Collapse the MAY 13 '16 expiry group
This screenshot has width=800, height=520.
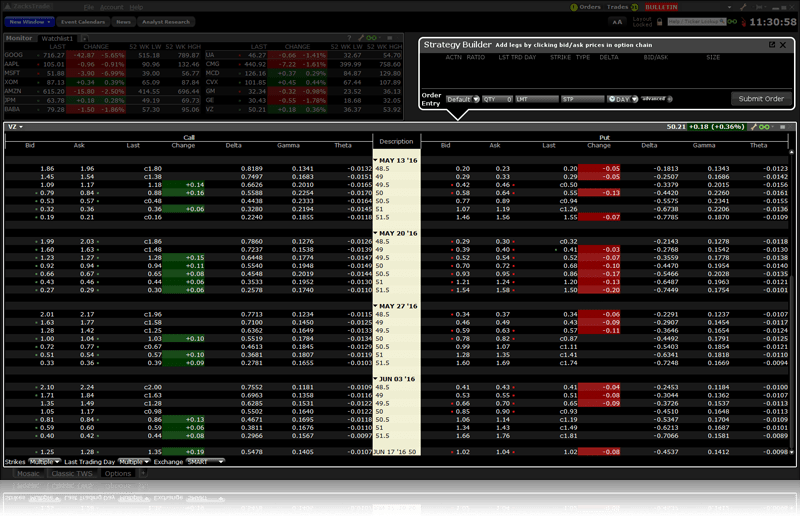(x=376, y=160)
